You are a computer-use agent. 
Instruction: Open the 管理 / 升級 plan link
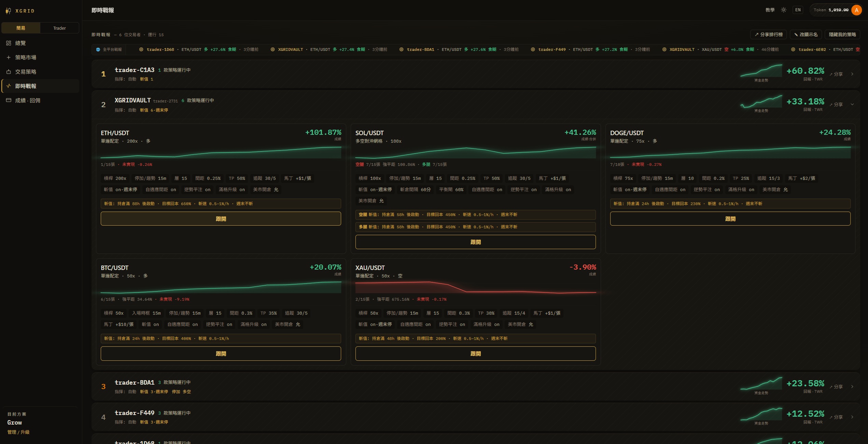(18, 432)
